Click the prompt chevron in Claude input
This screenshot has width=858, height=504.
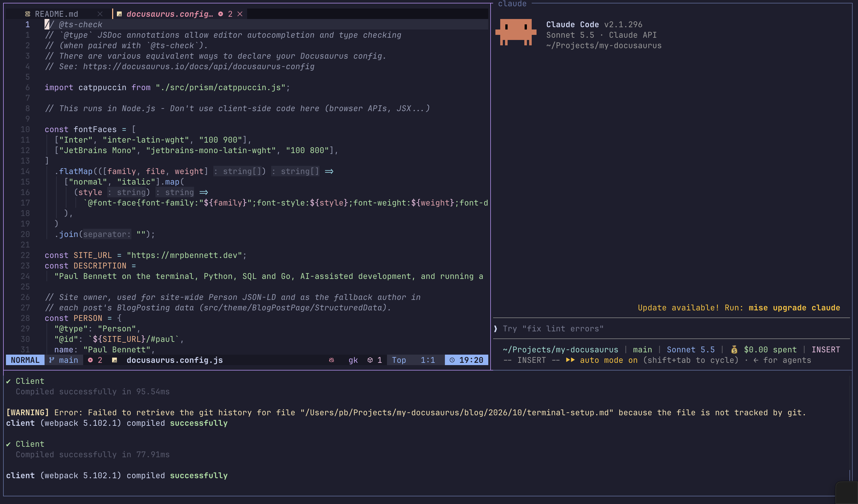point(496,329)
